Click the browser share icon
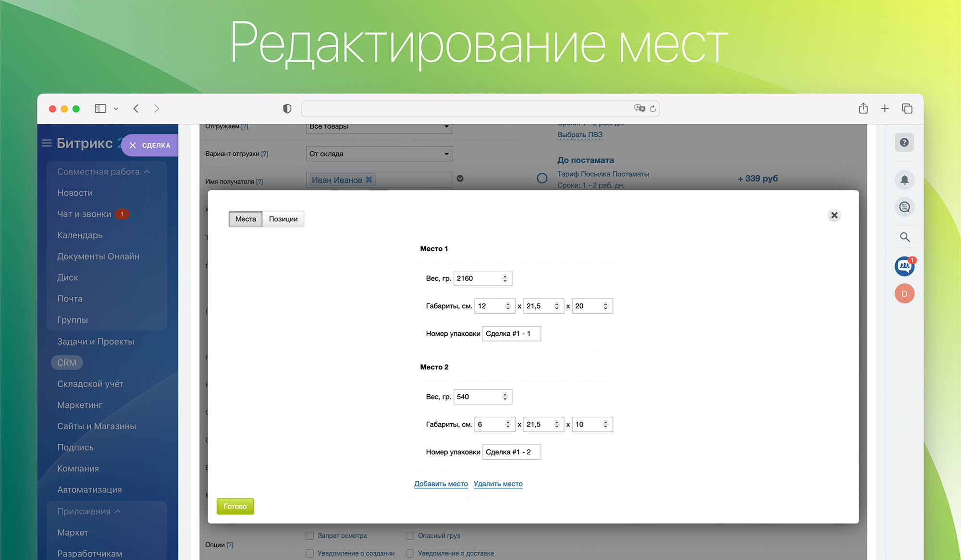961x560 pixels. point(863,109)
